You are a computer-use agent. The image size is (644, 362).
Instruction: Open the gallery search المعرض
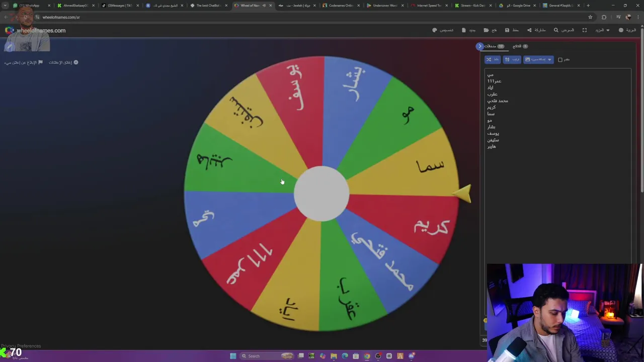tap(563, 30)
